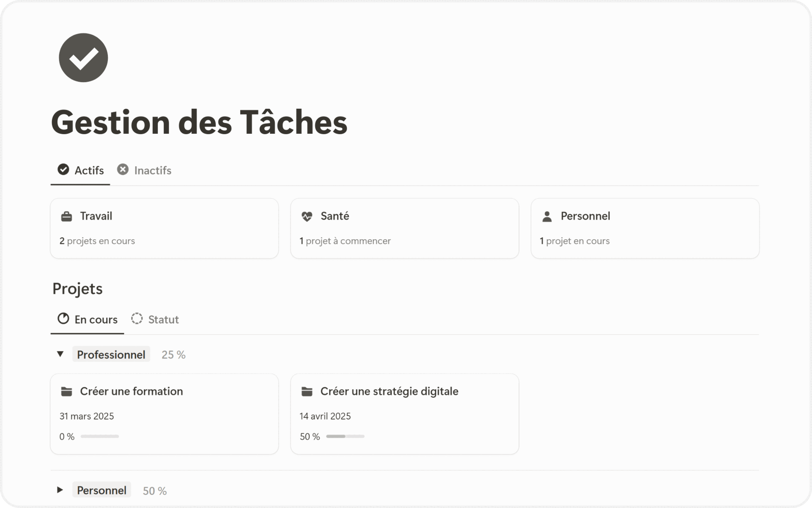The width and height of the screenshot is (812, 508).
Task: Open the Créer une stratégie digitale project
Action: point(389,392)
